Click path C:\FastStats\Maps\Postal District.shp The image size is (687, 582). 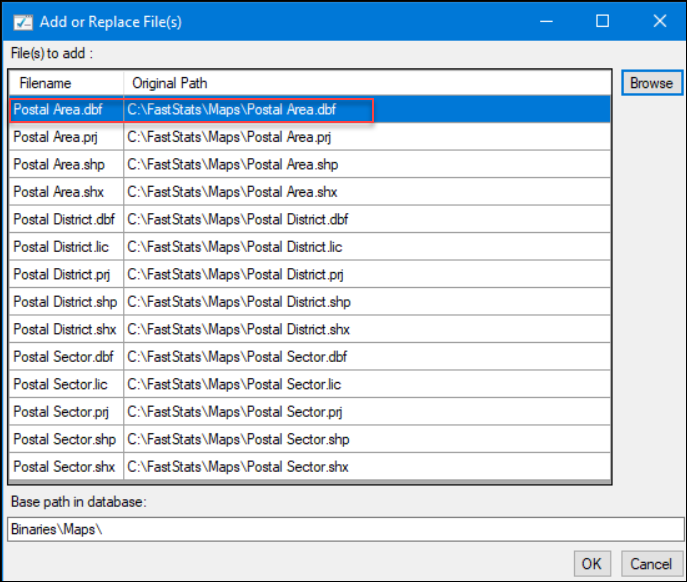point(239,302)
